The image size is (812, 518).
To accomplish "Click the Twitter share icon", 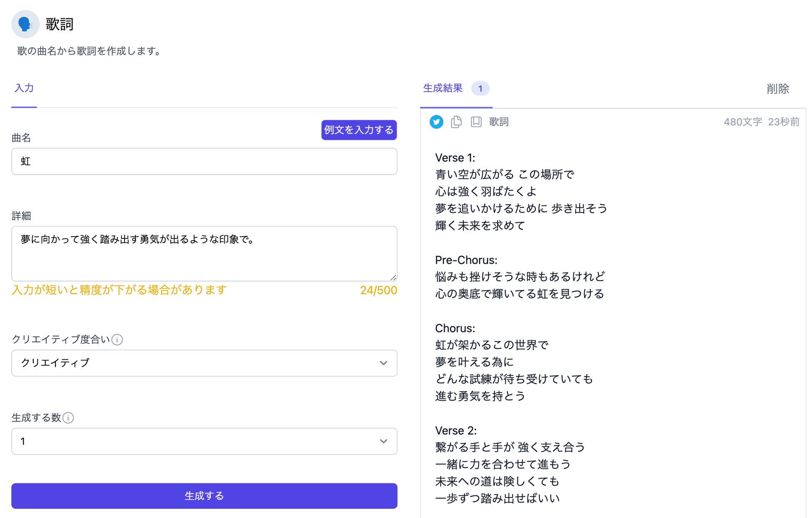I will coord(436,122).
